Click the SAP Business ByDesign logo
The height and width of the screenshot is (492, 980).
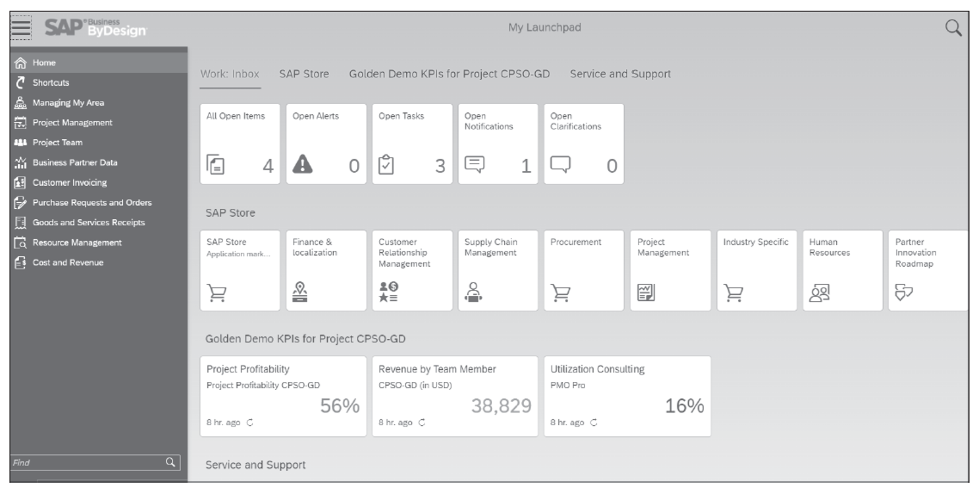click(96, 28)
